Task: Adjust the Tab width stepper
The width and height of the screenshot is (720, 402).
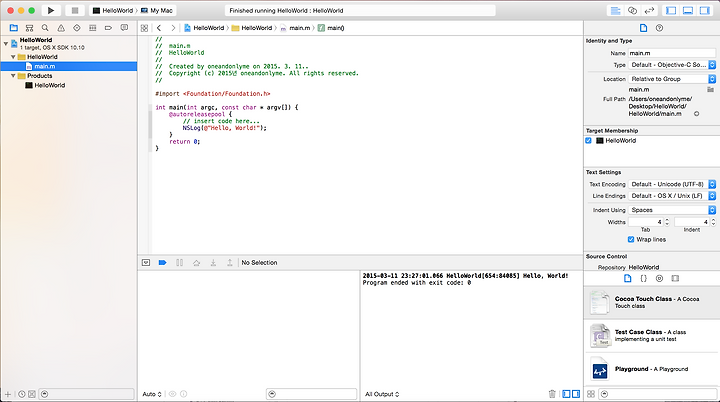Action: [667, 222]
